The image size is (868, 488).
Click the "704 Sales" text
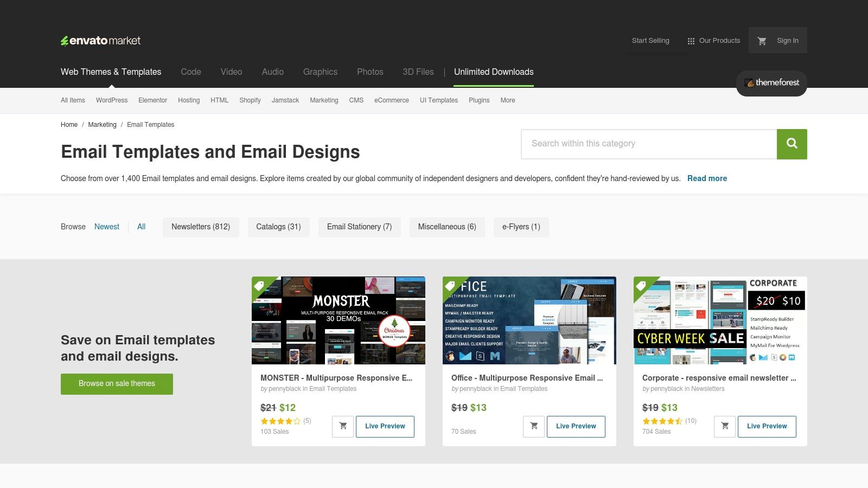pyautogui.click(x=656, y=432)
